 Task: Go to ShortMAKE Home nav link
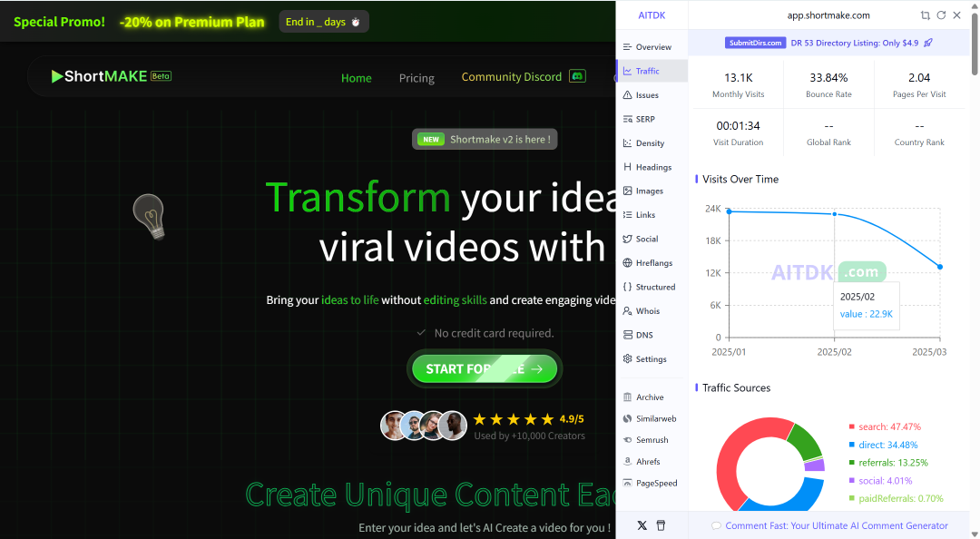(x=357, y=78)
